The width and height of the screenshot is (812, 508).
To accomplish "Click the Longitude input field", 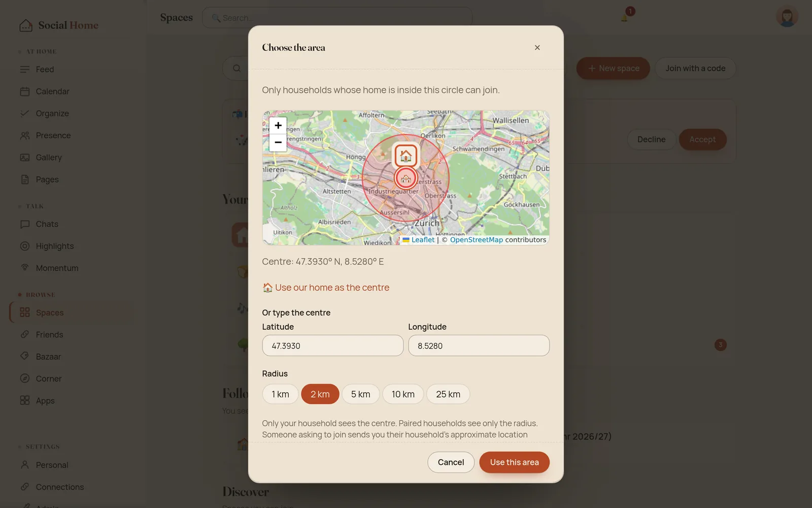I will pos(479,345).
